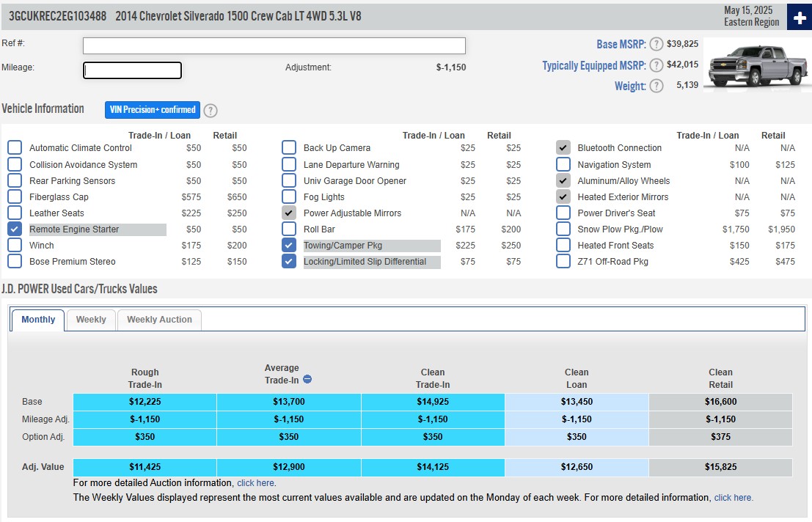Click the plus icon in top-right corner
The image size is (812, 522).
(799, 17)
